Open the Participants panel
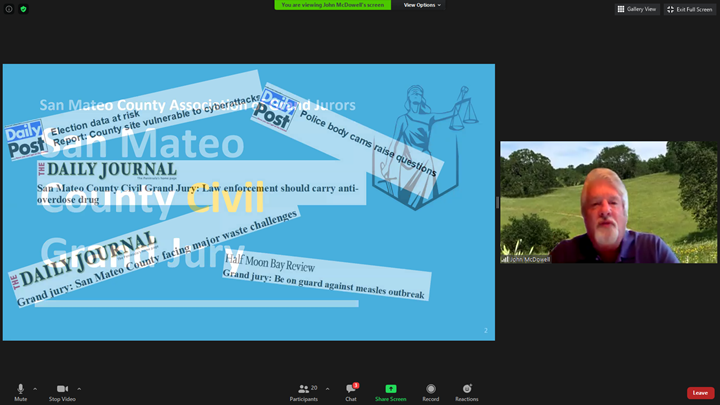Viewport: 720px width, 405px height. (x=304, y=393)
